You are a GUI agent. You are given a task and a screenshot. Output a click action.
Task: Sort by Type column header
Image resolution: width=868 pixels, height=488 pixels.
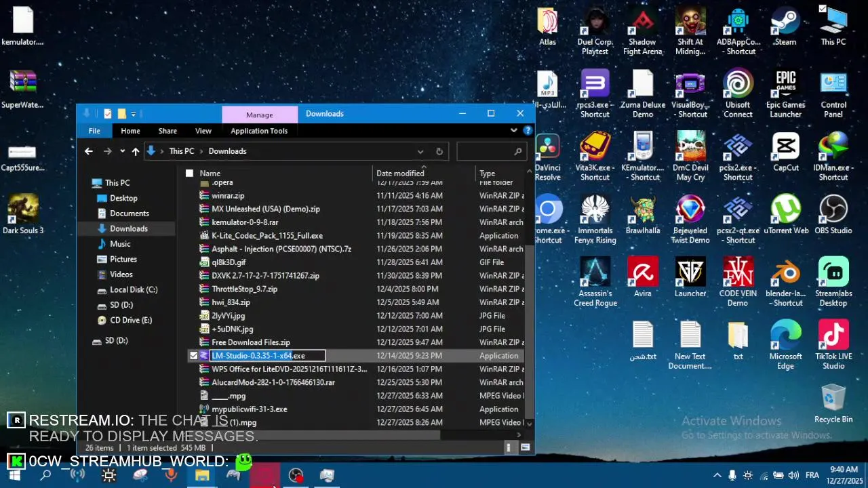pos(500,174)
